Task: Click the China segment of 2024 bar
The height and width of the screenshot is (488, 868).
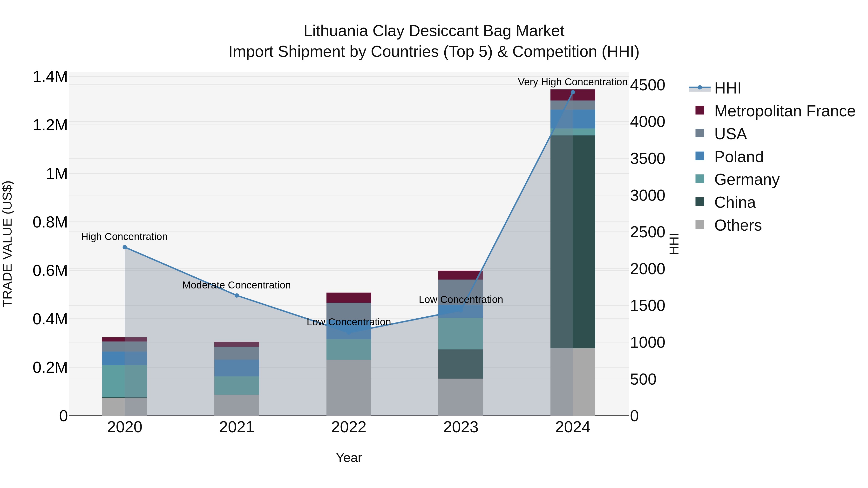Action: click(572, 242)
